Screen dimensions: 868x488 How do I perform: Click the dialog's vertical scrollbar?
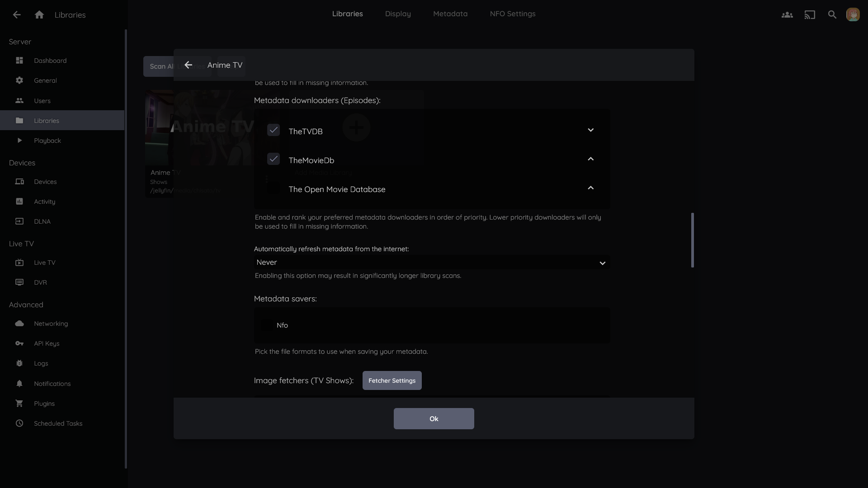pos(692,240)
